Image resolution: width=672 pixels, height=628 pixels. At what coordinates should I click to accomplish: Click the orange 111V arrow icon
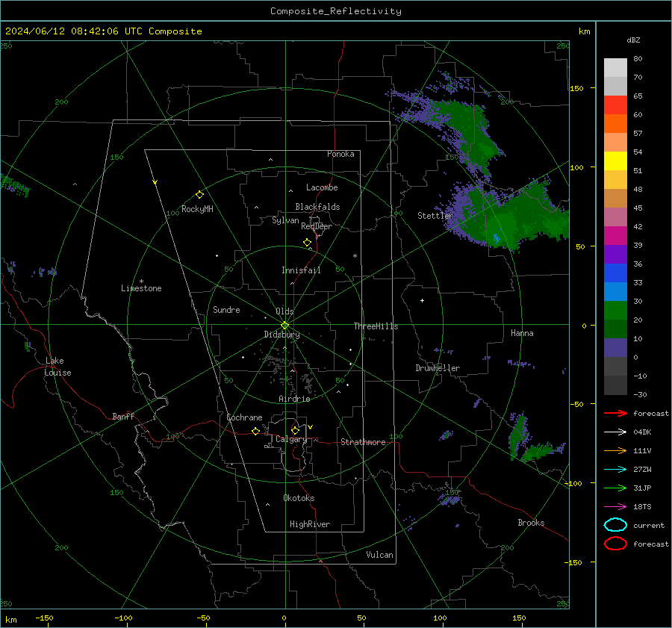pos(615,450)
